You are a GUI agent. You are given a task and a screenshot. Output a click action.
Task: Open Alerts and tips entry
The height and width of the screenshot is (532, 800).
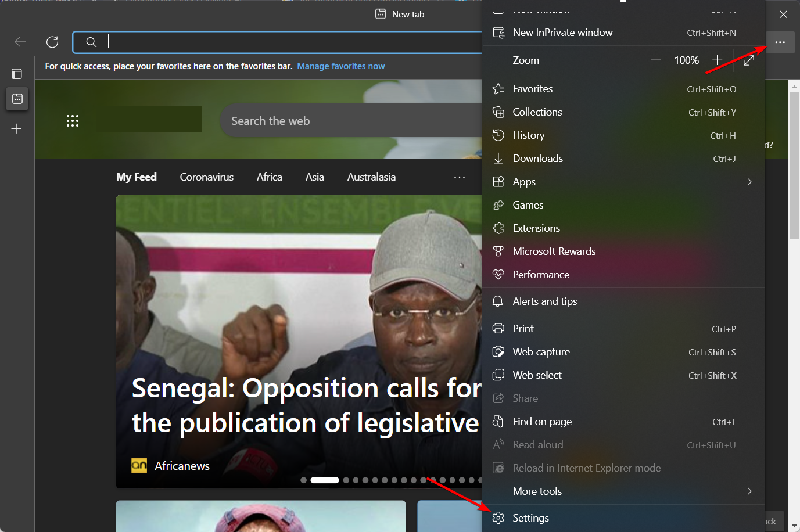[623, 301]
